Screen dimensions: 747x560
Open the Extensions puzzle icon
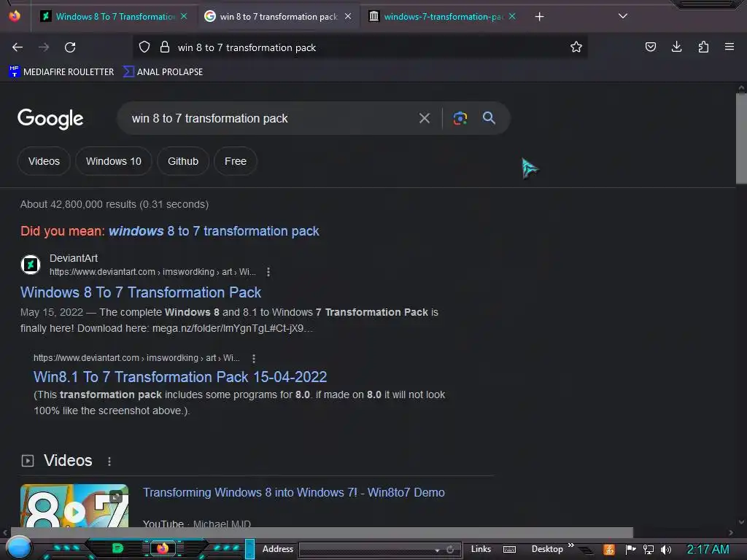click(x=703, y=47)
